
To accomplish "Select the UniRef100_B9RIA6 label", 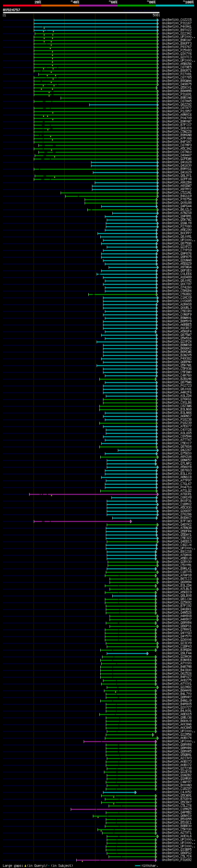I will 177,98.
